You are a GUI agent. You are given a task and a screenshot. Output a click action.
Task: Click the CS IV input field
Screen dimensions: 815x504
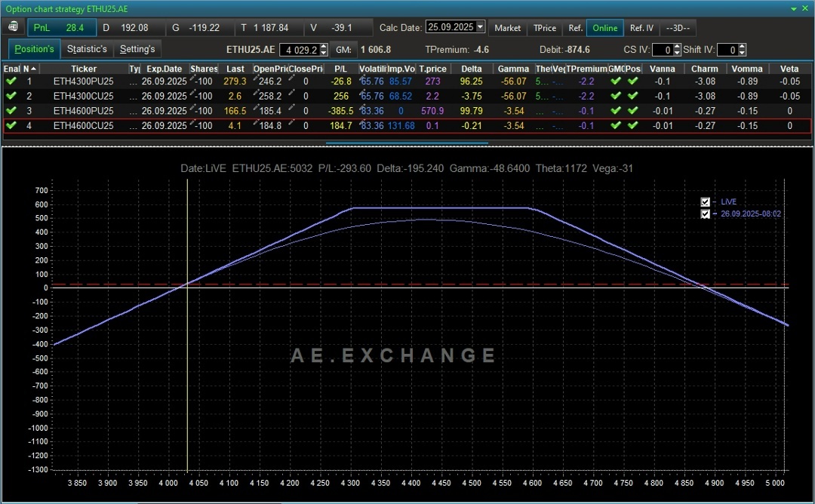pyautogui.click(x=663, y=50)
